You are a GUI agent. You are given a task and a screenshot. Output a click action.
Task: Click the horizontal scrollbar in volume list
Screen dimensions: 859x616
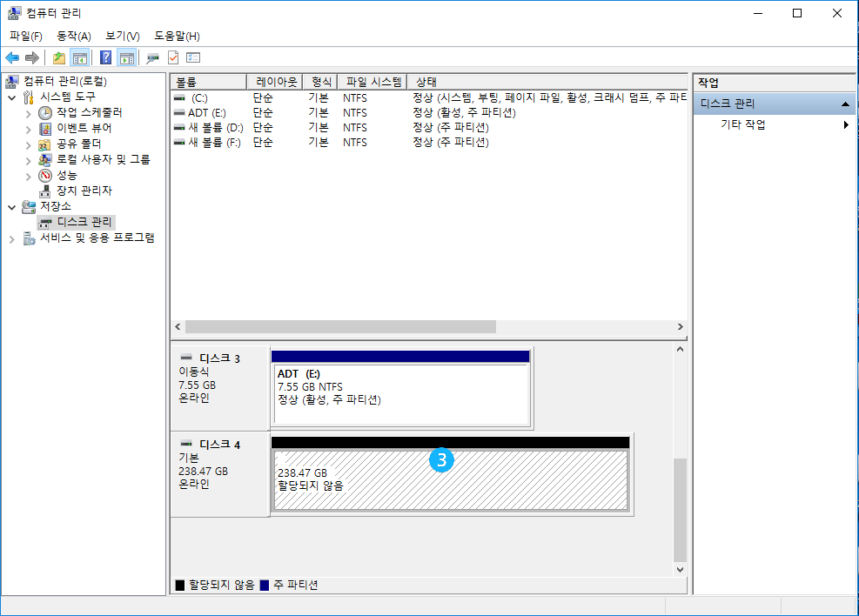point(339,327)
